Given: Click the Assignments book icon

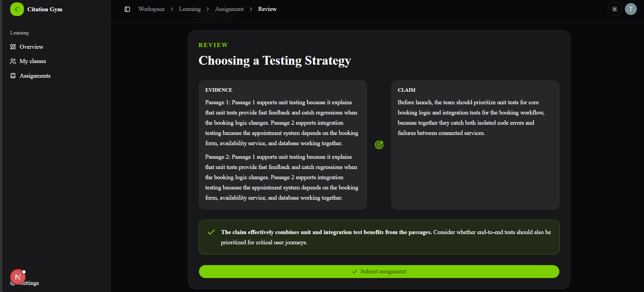Looking at the screenshot, I should (13, 76).
